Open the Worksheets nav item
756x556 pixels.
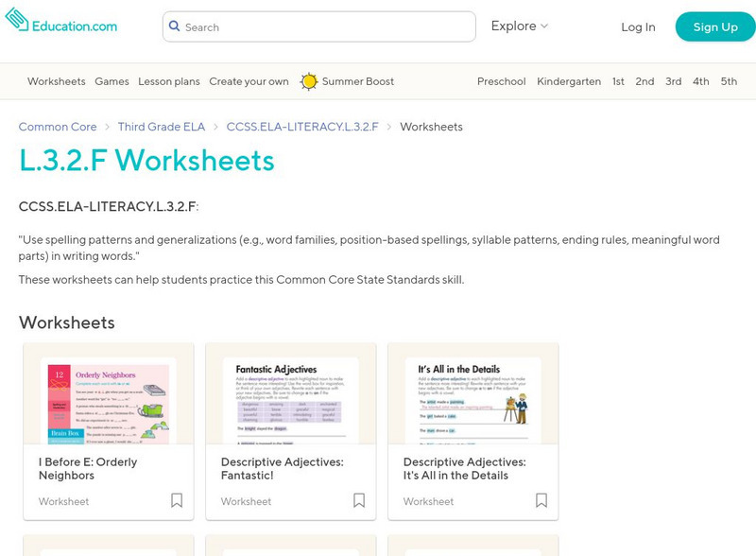(x=57, y=81)
